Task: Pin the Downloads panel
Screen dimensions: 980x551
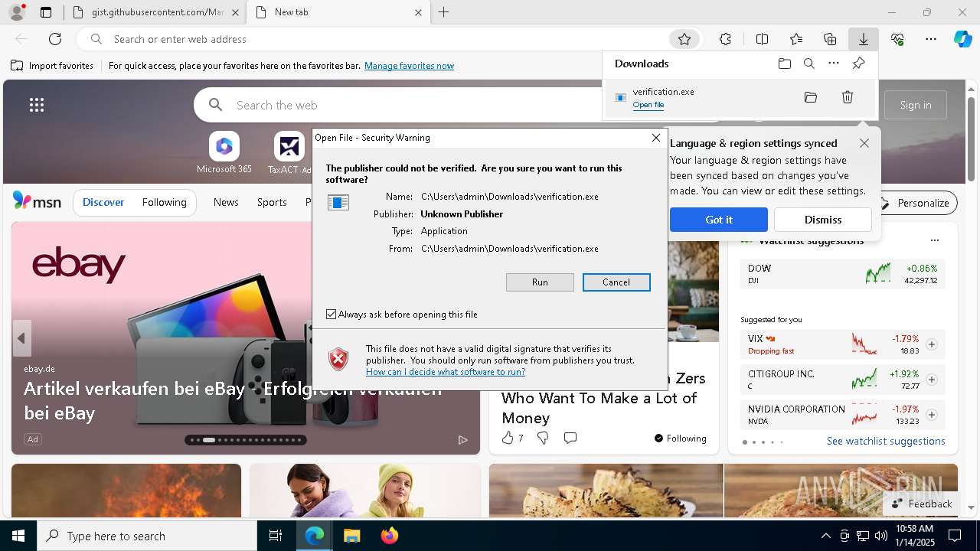Action: 858,64
